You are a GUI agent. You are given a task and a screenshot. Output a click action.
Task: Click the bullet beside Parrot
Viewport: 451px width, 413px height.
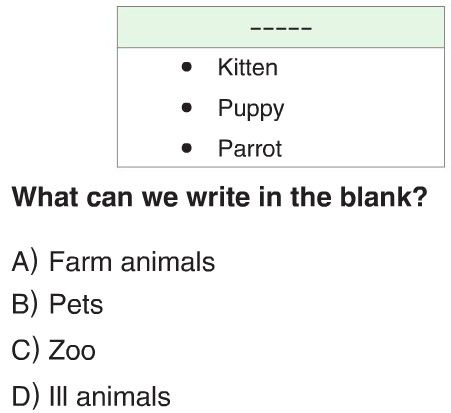pos(187,148)
